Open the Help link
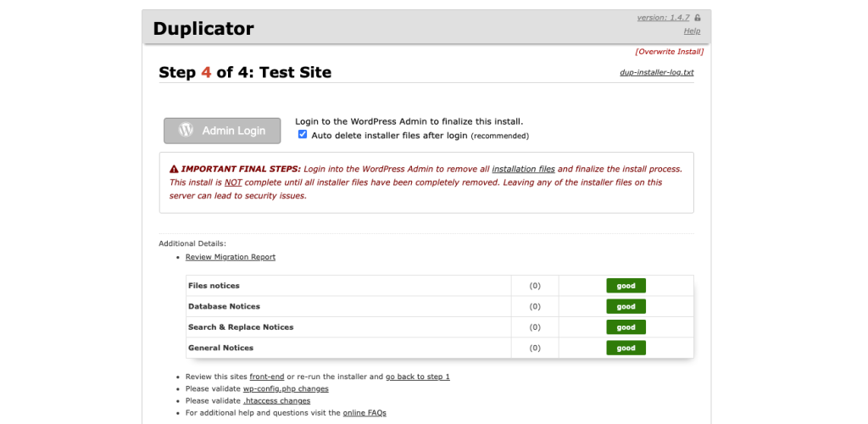The width and height of the screenshot is (868, 424). coord(692,31)
